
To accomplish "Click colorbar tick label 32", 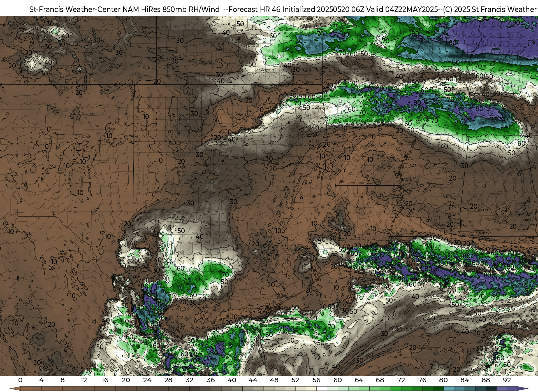I will point(189,380).
